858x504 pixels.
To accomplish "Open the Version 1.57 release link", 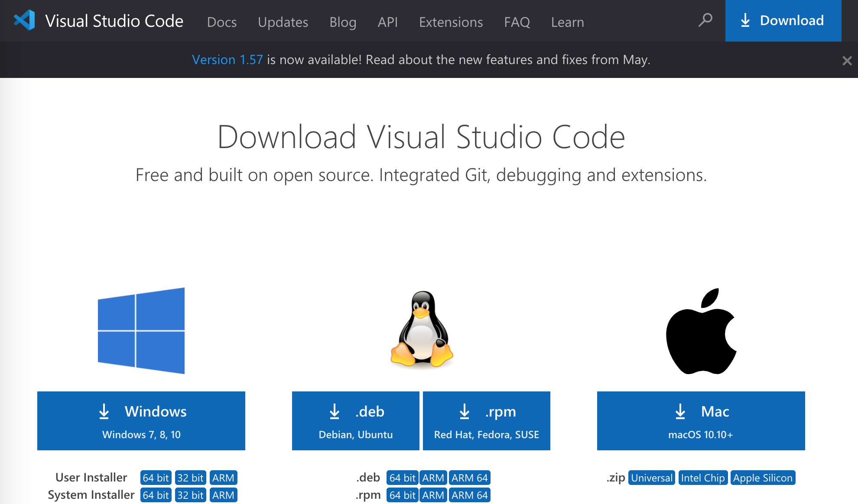I will coord(227,60).
